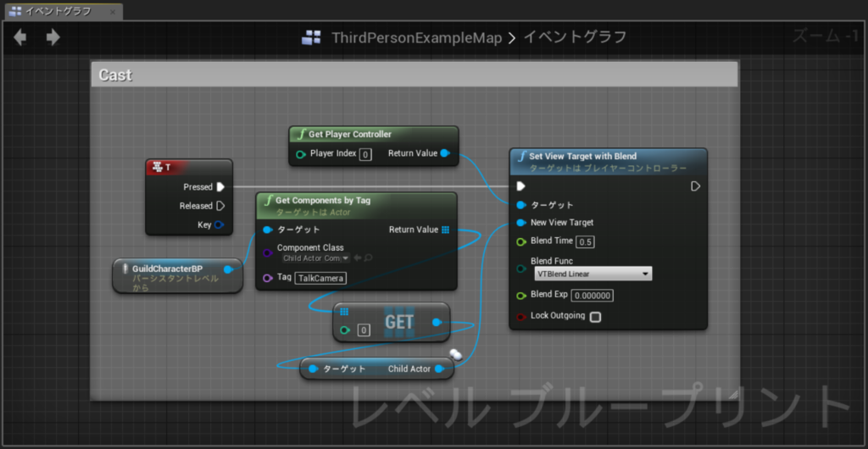Click Get Components by Tag ターゲット pin
The width and height of the screenshot is (868, 449).
pyautogui.click(x=268, y=230)
